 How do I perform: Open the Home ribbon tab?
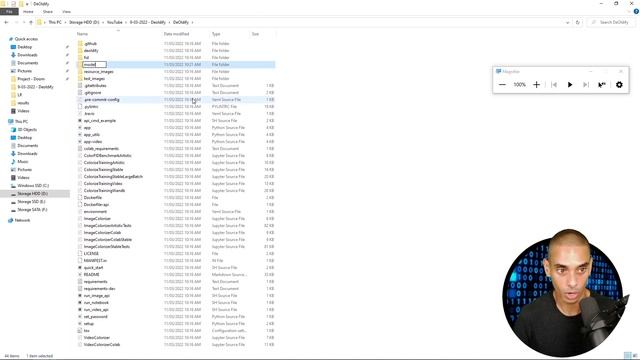pos(28,11)
